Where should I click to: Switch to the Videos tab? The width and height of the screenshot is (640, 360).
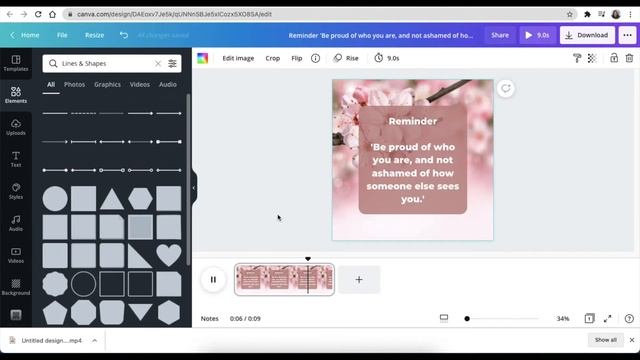click(140, 85)
